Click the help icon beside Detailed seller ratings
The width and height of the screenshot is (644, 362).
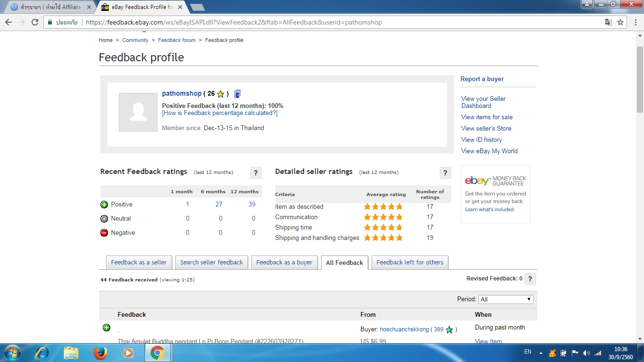pyautogui.click(x=445, y=173)
